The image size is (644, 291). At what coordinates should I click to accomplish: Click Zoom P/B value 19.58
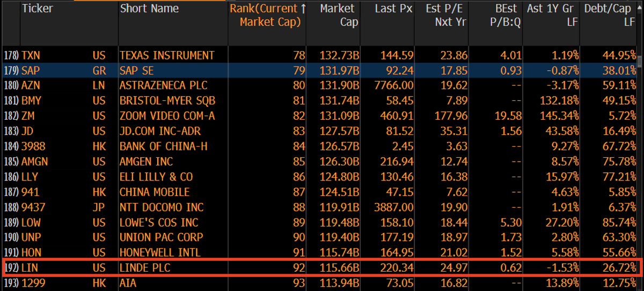point(508,116)
